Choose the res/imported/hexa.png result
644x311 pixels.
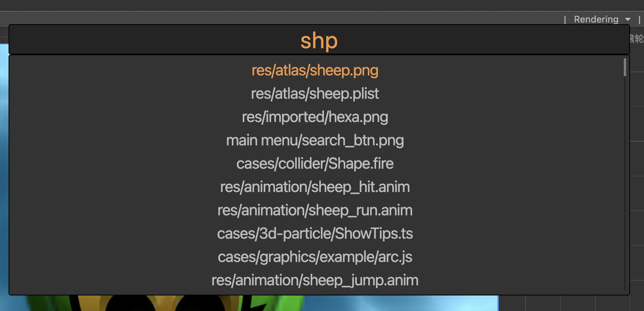point(315,117)
